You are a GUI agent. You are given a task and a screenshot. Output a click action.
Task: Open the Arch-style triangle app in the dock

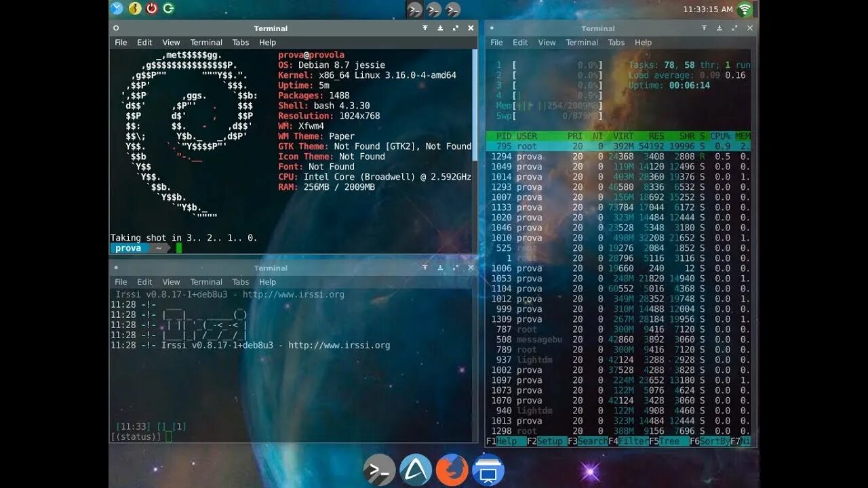point(416,470)
